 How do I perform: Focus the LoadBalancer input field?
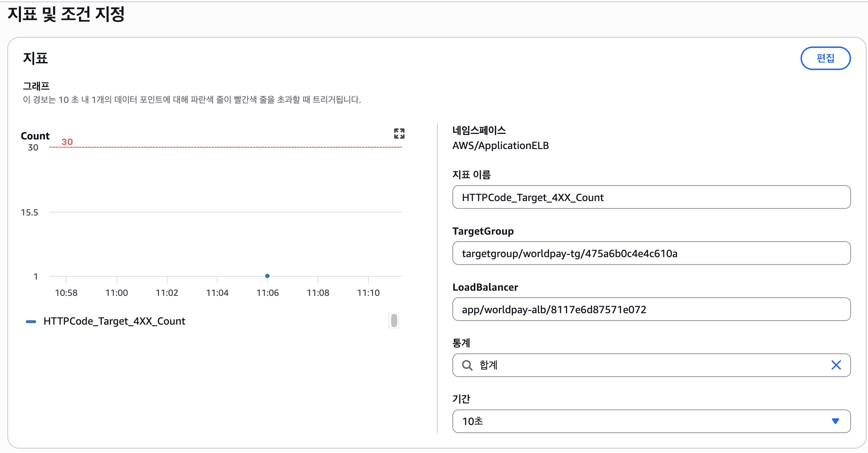click(x=651, y=310)
